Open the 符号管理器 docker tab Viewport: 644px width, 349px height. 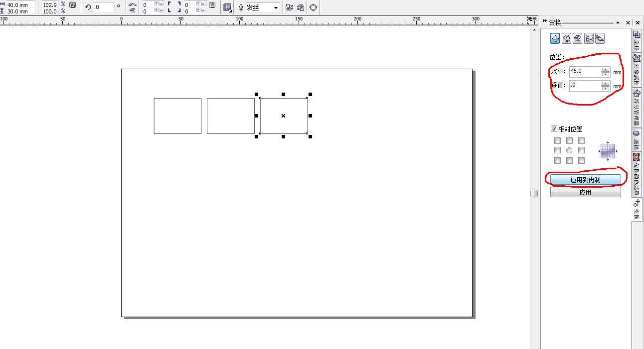pos(637,108)
